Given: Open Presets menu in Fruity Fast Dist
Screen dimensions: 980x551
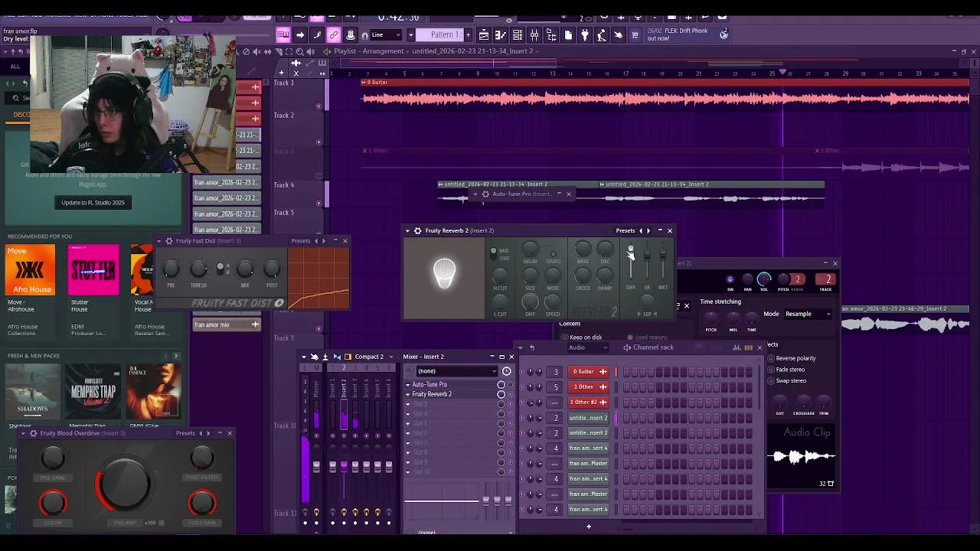Looking at the screenshot, I should 301,241.
